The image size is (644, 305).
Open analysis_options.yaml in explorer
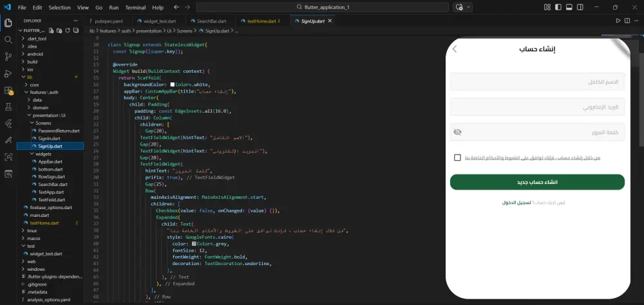pos(48,300)
